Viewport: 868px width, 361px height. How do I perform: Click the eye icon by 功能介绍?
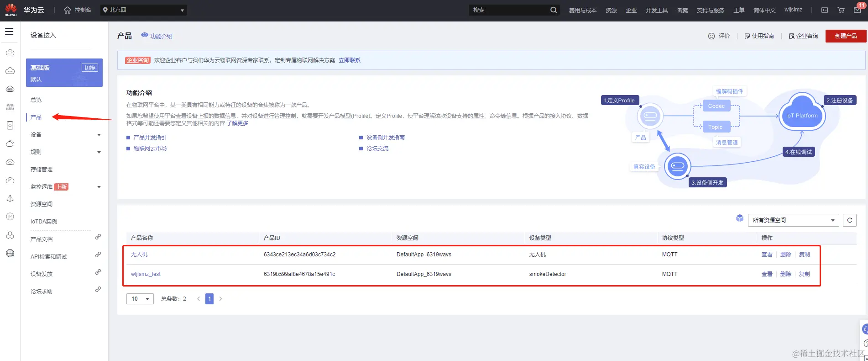(x=145, y=35)
